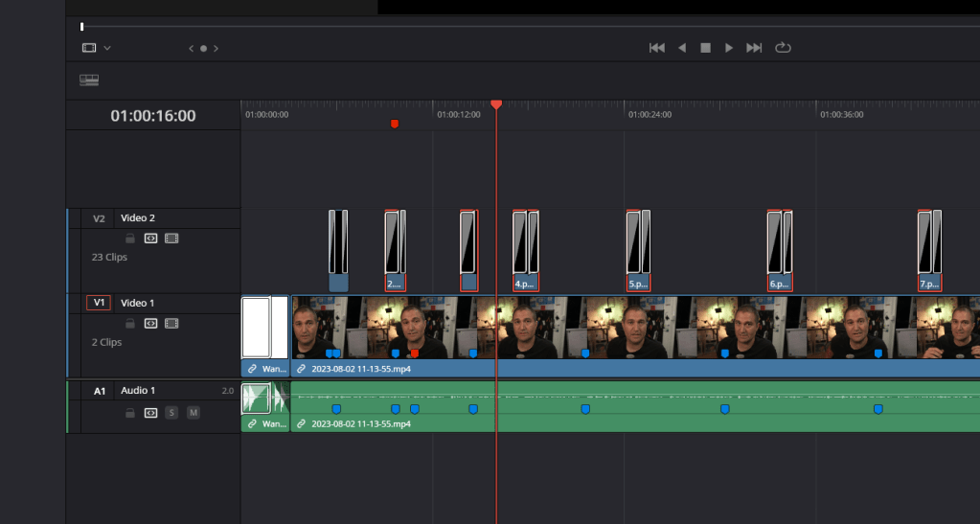This screenshot has height=524, width=980.
Task: Open the viewer mode dropdown arrow
Action: click(107, 48)
